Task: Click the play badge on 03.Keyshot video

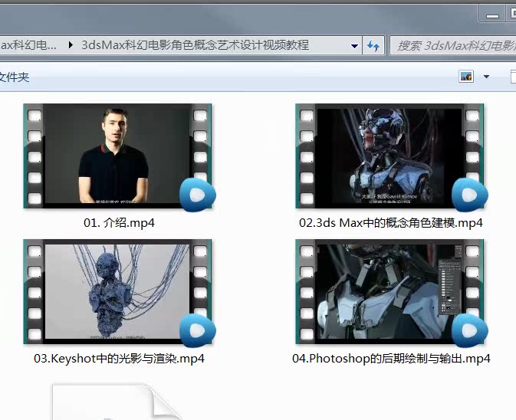Action: 198,330
